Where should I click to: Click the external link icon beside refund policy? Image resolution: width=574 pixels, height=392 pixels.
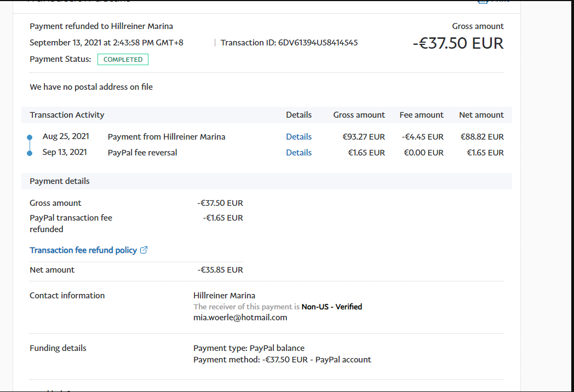coord(144,250)
